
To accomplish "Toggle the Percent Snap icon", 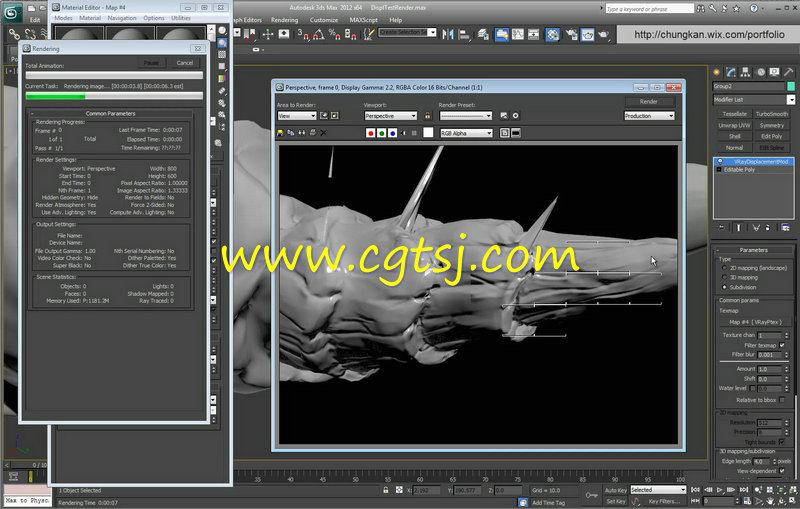I will [x=335, y=34].
